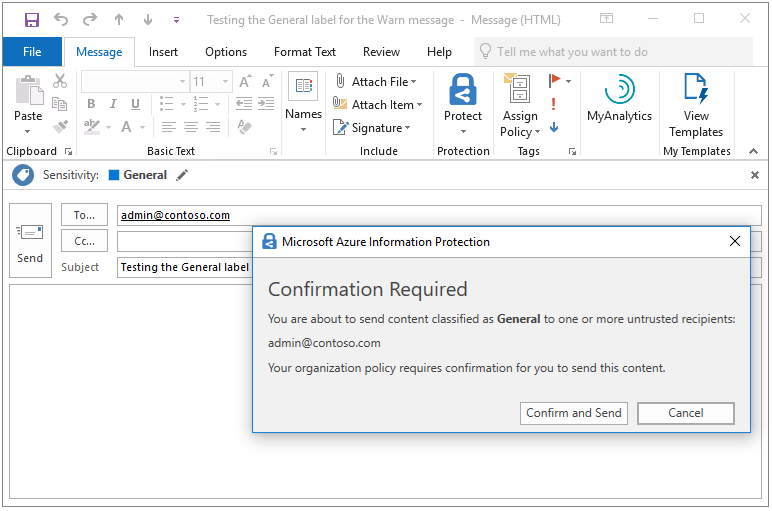The width and height of the screenshot is (772, 511).
Task: Set High Importance with the red exclamation mark
Action: coord(554,104)
